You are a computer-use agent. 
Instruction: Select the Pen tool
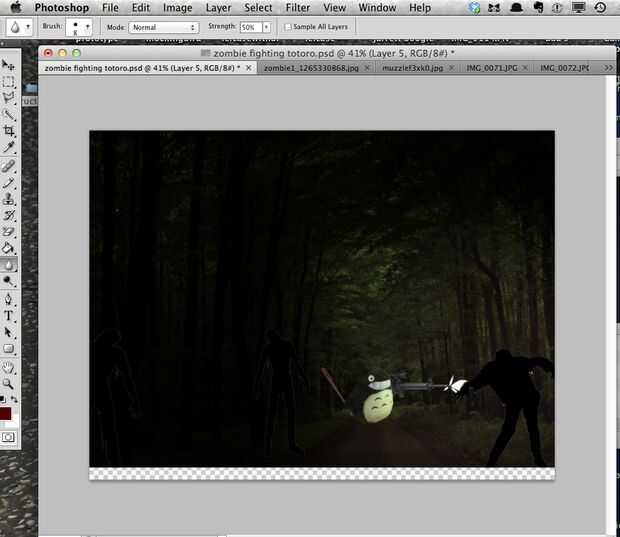click(8, 299)
